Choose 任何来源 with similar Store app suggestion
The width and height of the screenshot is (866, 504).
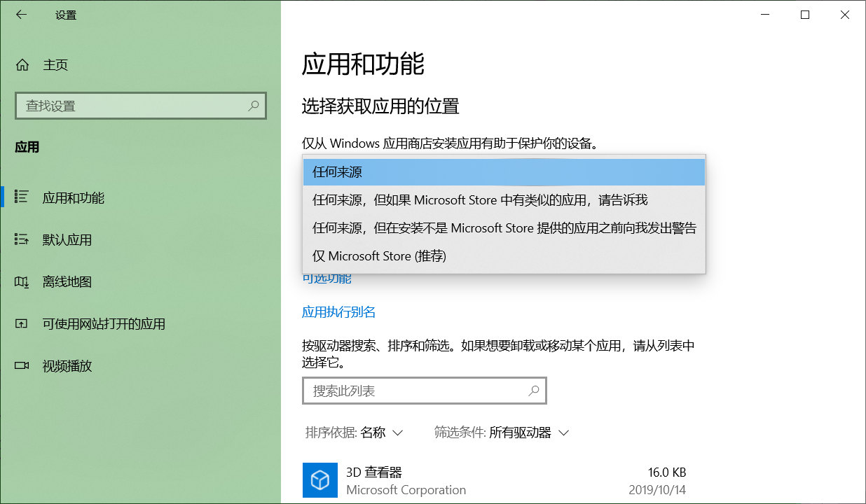click(x=503, y=200)
